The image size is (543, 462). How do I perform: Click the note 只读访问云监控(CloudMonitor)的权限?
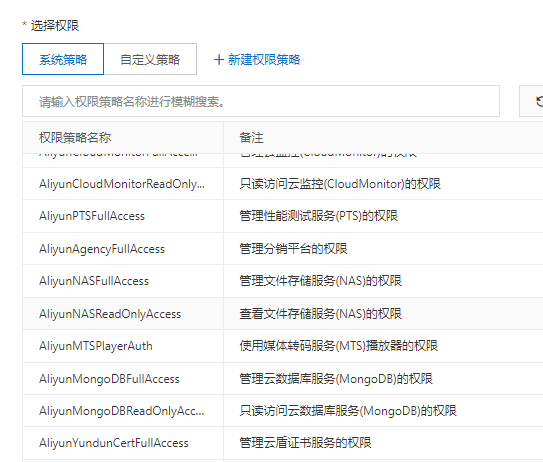(340, 184)
